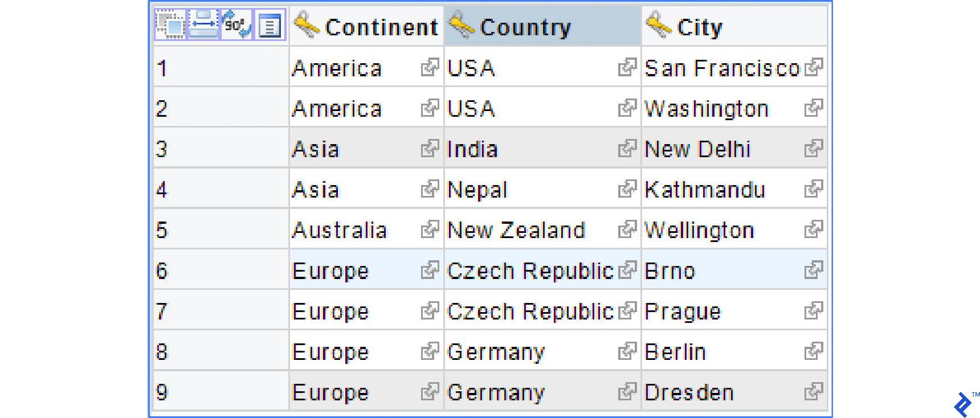
Task: Click the "Brno" cell text
Action: click(x=669, y=271)
